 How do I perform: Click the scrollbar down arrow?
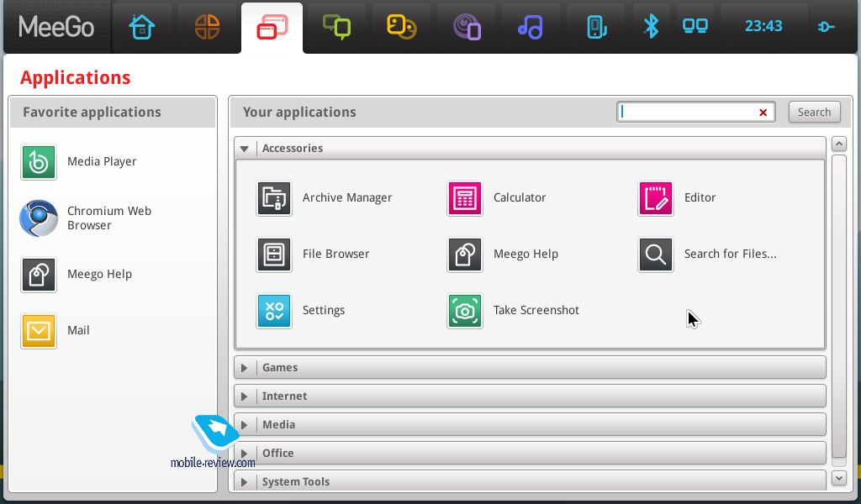838,478
